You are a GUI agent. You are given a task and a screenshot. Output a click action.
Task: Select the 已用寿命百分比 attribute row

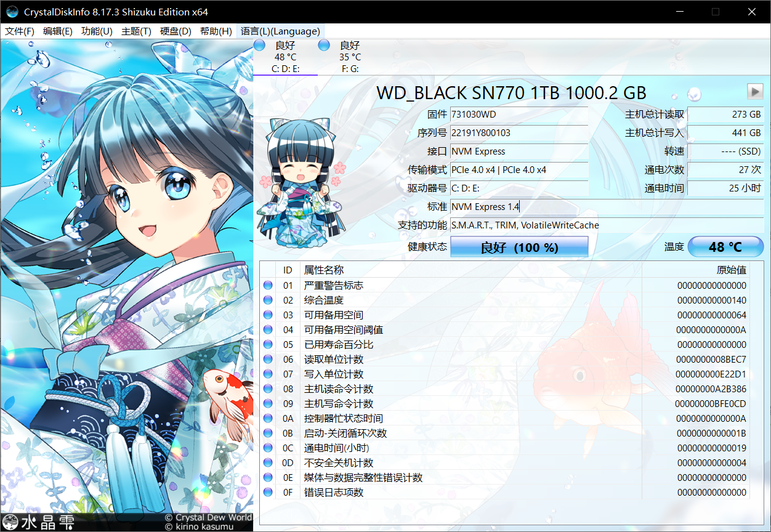[x=505, y=345]
